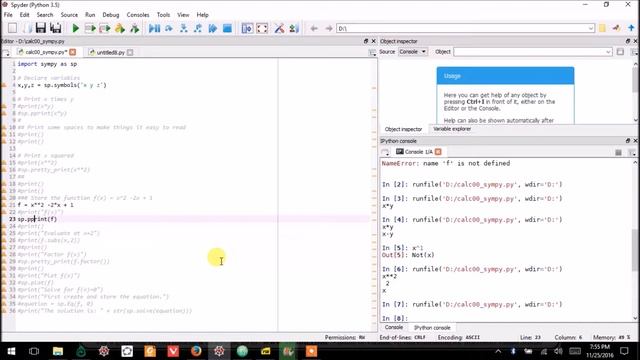Open the Search menu
The image size is (640, 360).
click(x=45, y=15)
